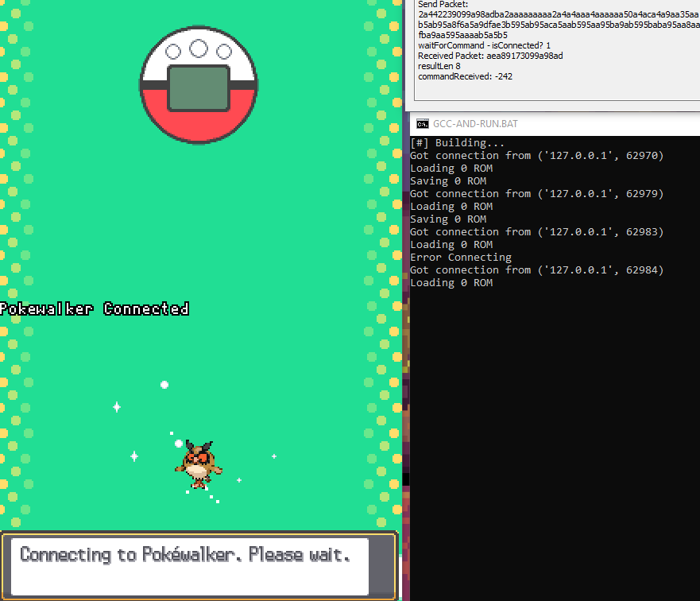
Task: Click the Pokéwalker's green screen
Action: [x=199, y=88]
